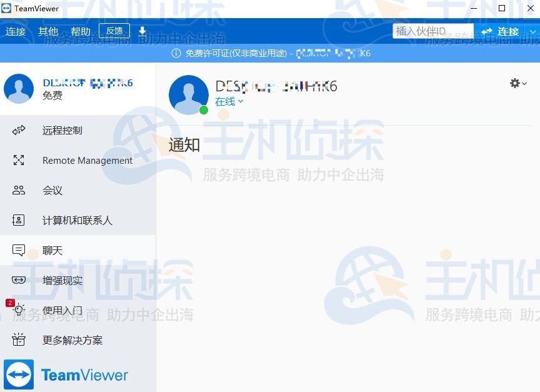
Task: Select Remote Management in the sidebar
Action: click(87, 160)
